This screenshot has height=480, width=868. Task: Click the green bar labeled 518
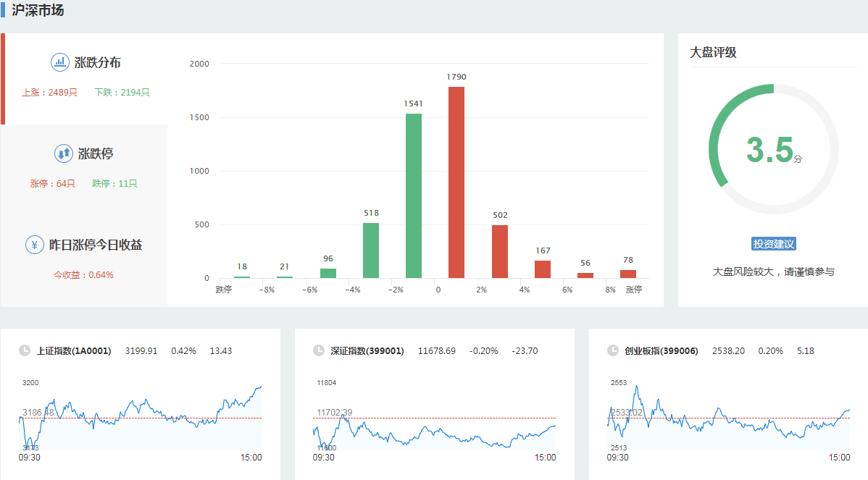click(x=371, y=250)
